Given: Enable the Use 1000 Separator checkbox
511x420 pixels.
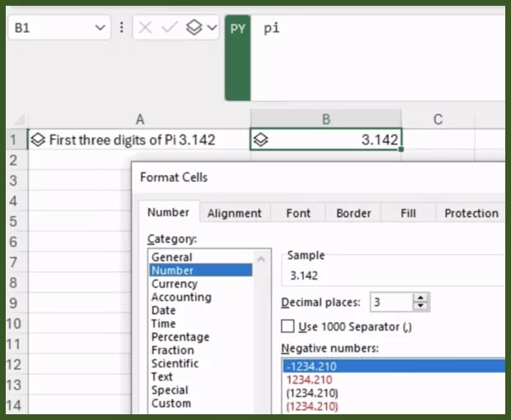Looking at the screenshot, I should tap(288, 326).
